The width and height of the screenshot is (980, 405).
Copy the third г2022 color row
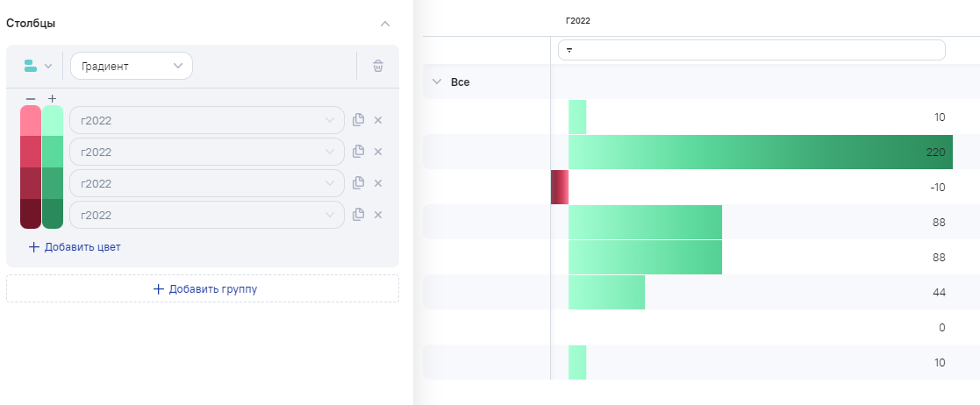point(358,183)
